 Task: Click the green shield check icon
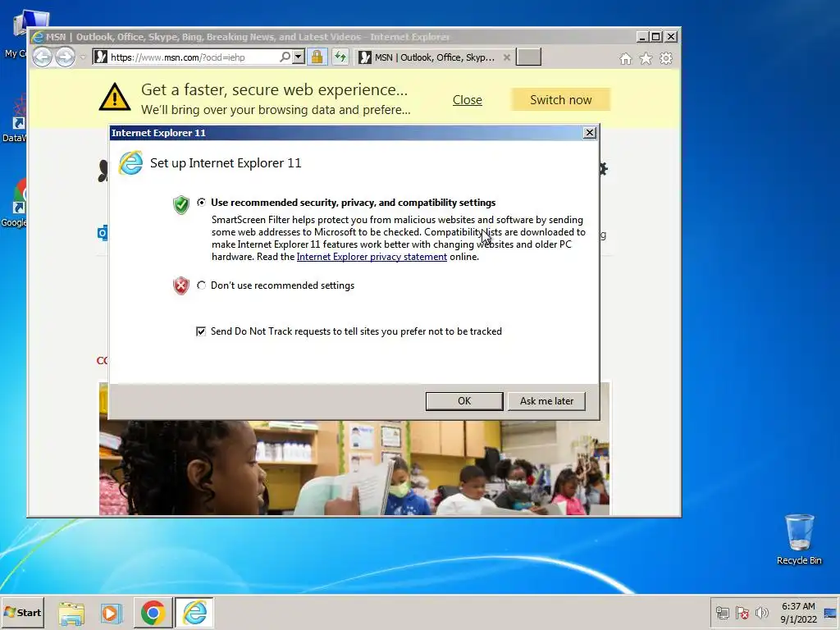click(x=181, y=204)
